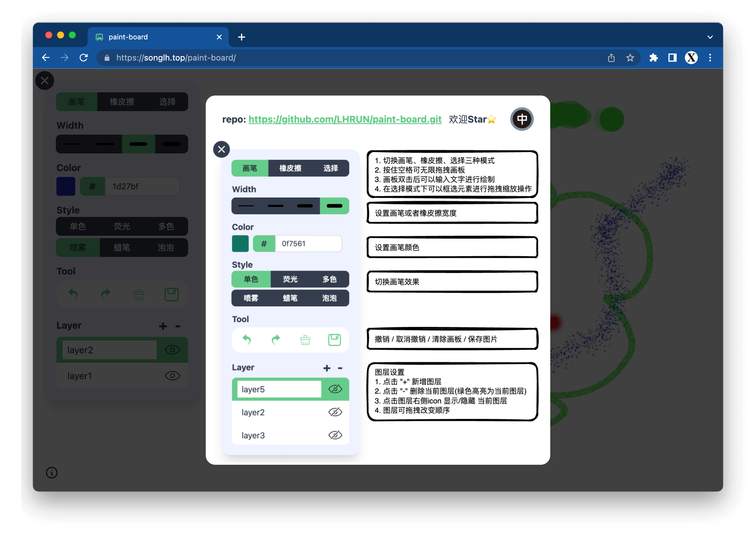Click the clear-board broom icon in the dimmed sidebar
The width and height of the screenshot is (756, 535).
coord(139,294)
